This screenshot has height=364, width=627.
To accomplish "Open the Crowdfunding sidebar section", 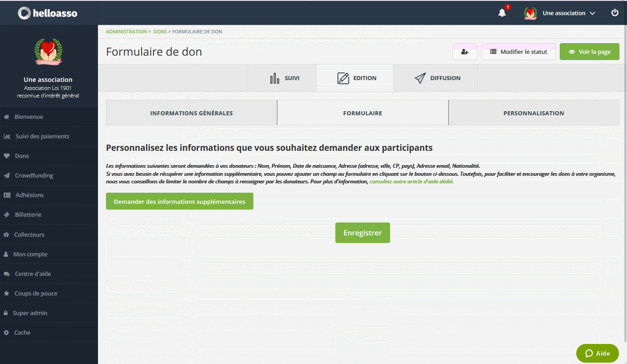I will coord(49,175).
